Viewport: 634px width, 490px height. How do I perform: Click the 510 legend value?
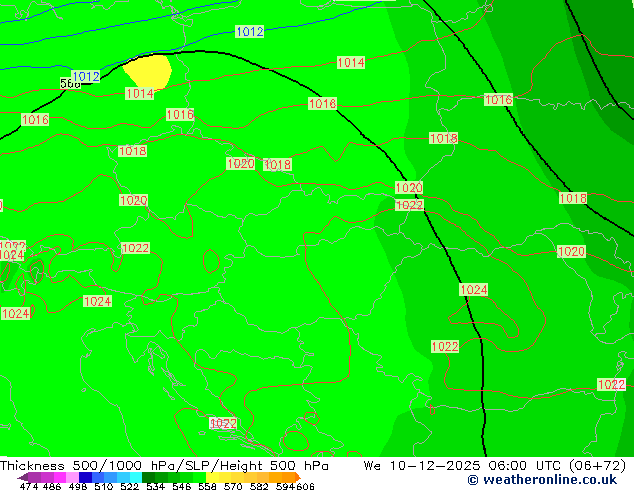click(x=104, y=486)
